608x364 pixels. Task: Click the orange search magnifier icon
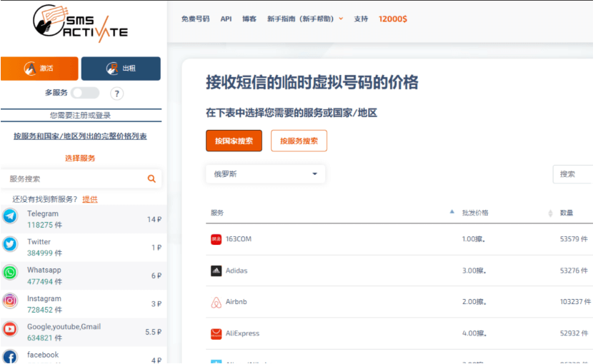pyautogui.click(x=151, y=179)
